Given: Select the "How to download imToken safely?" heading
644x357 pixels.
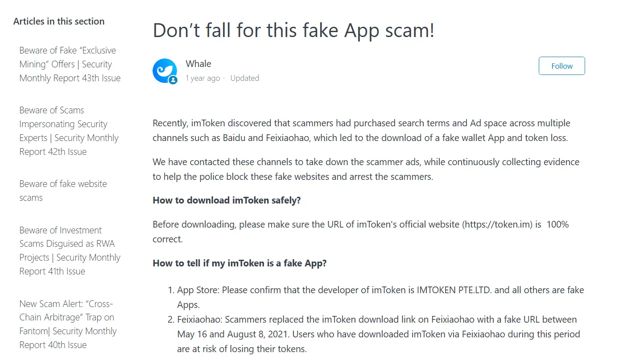Looking at the screenshot, I should point(227,200).
